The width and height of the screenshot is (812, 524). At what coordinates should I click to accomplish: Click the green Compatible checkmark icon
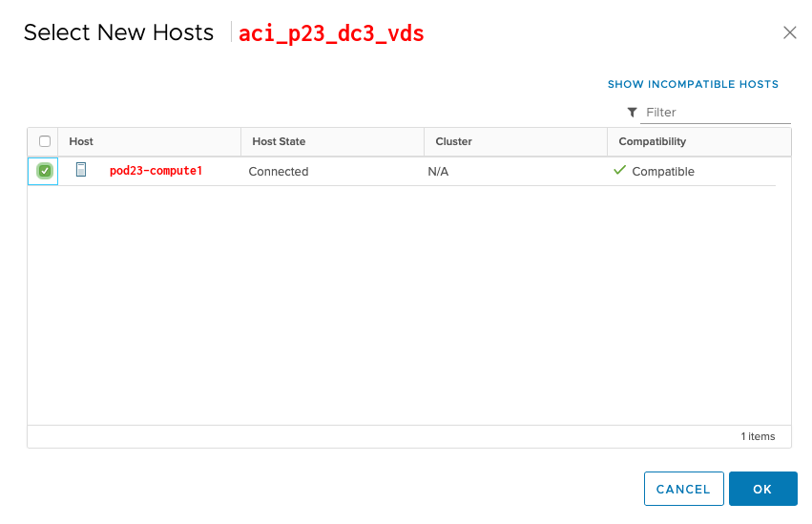click(619, 170)
